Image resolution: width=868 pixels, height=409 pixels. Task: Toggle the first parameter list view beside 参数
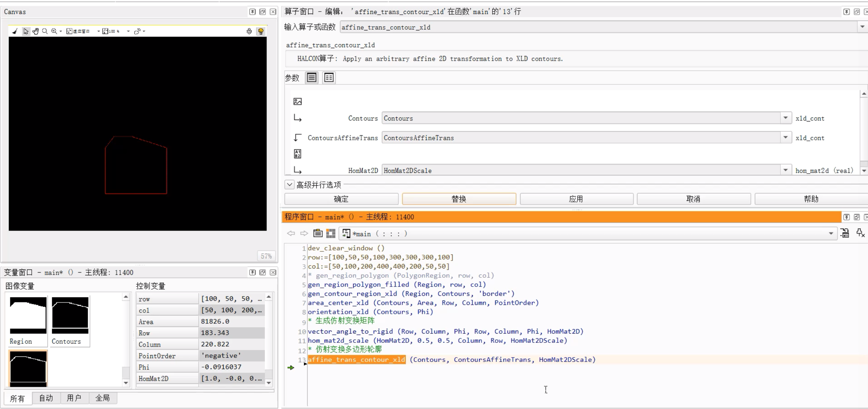(x=311, y=77)
